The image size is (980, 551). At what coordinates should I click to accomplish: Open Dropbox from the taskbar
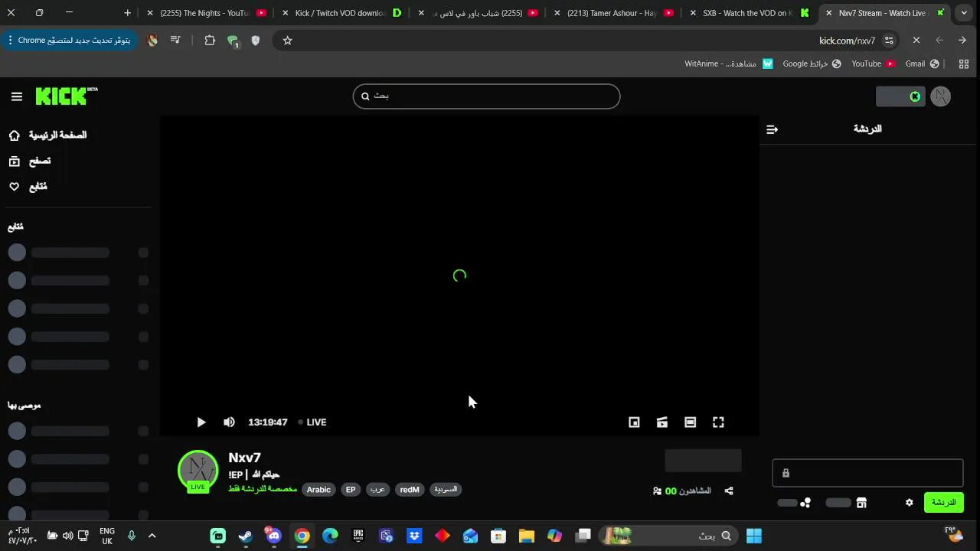[x=414, y=536]
